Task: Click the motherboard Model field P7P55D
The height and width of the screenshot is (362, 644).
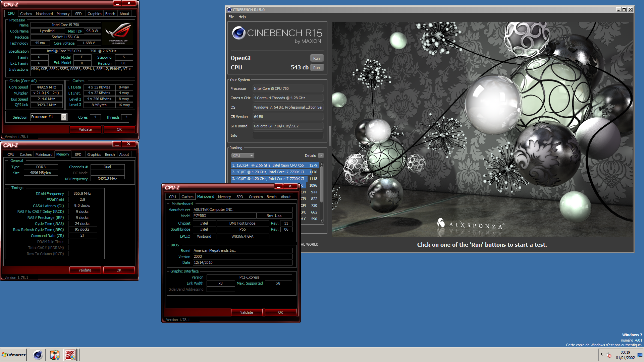Action: [224, 216]
